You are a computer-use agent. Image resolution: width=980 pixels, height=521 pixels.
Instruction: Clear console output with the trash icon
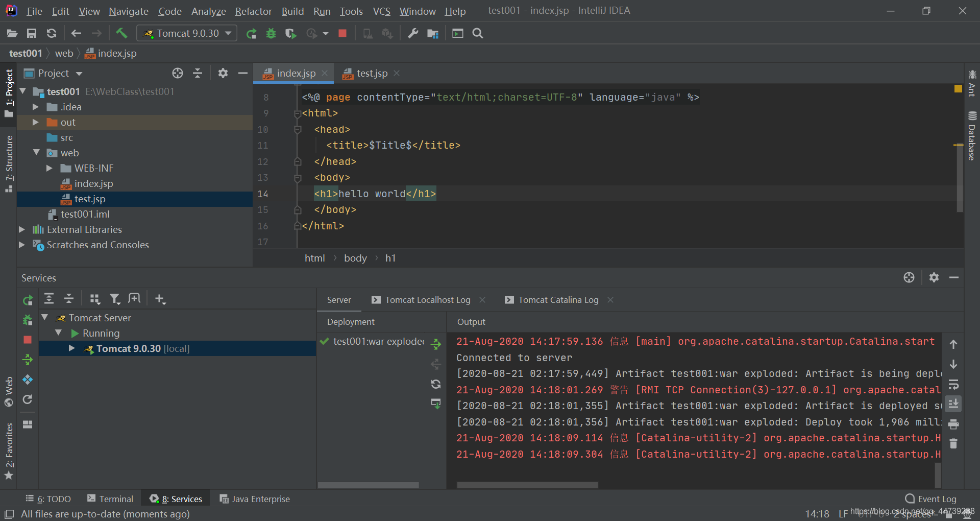(953, 443)
